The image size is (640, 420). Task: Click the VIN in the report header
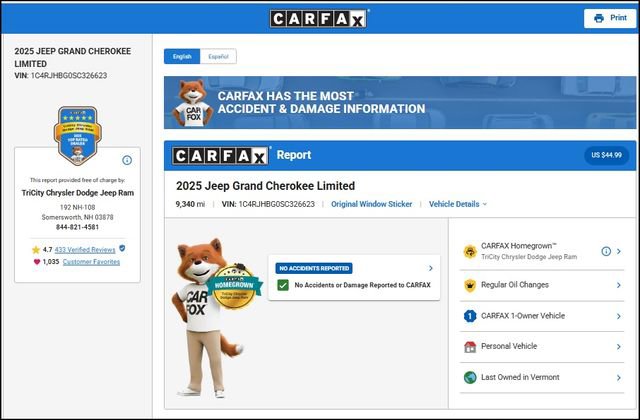coord(268,204)
